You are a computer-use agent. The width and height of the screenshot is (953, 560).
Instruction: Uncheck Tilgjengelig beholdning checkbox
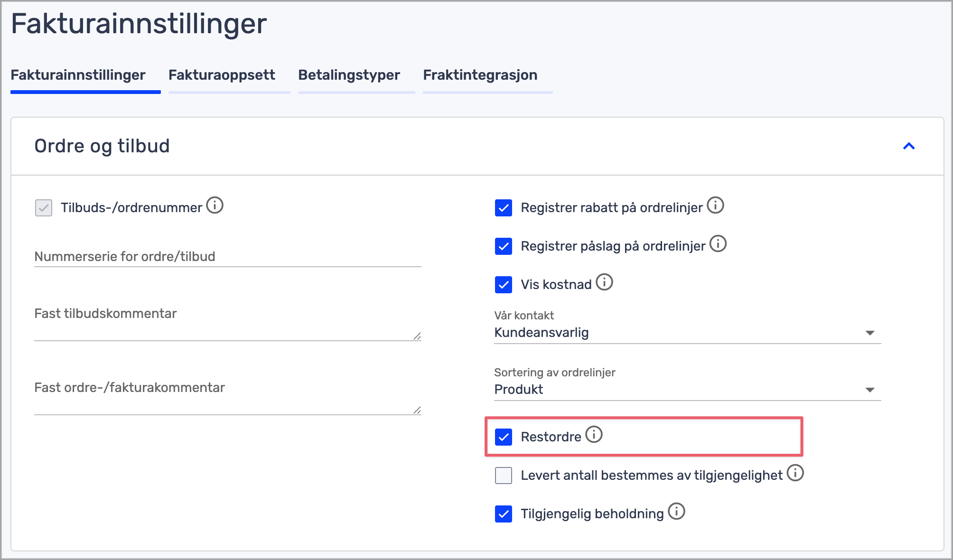504,514
